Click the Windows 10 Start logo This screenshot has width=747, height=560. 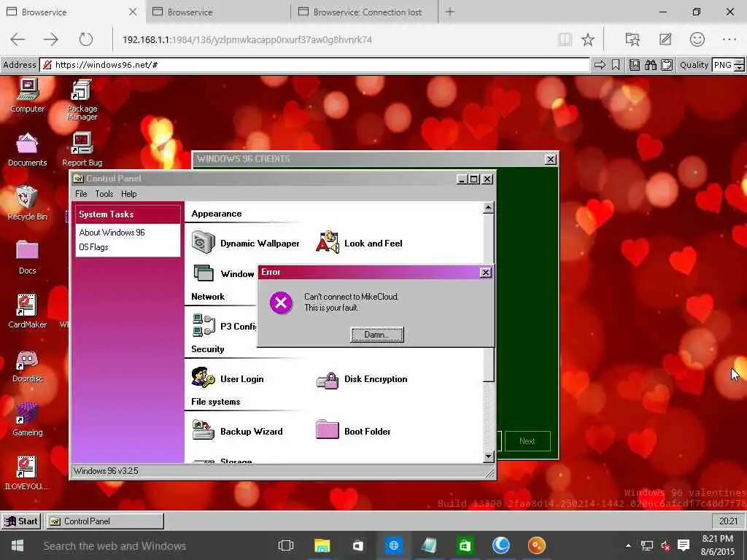[18, 545]
